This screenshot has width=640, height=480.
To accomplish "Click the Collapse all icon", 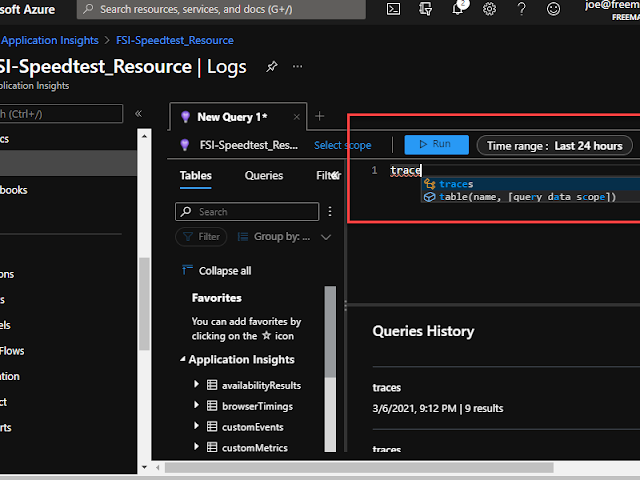I will (187, 270).
